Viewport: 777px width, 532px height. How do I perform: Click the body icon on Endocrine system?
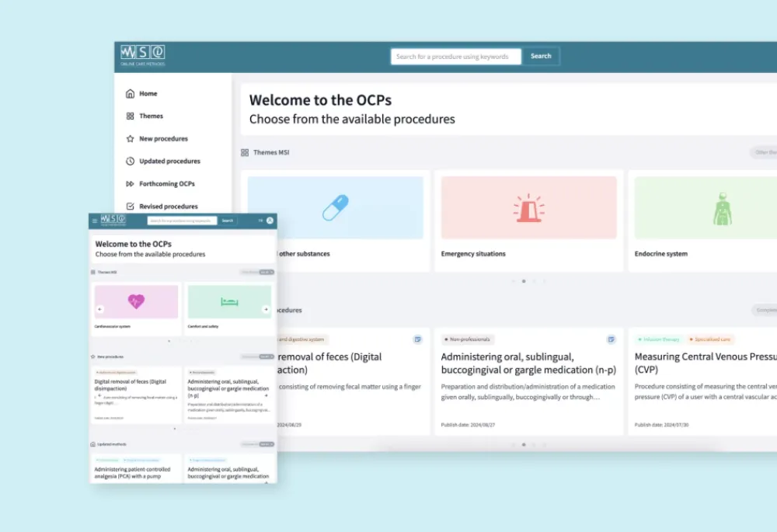[722, 208]
